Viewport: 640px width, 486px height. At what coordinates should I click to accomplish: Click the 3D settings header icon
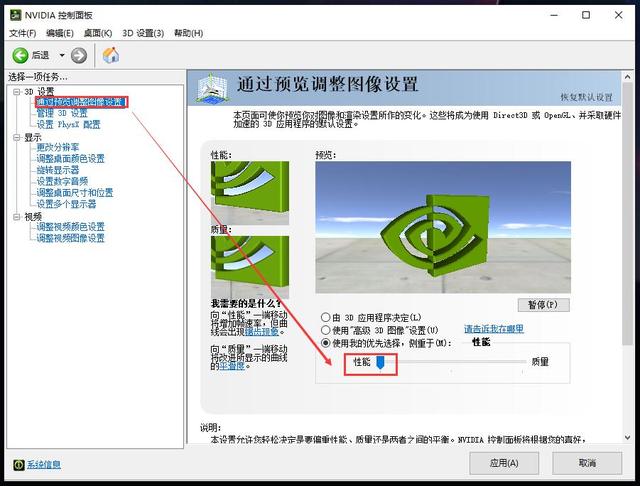[x=211, y=88]
